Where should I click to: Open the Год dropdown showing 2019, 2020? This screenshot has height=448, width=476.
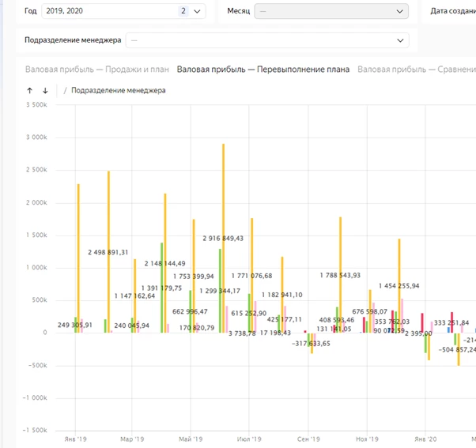click(123, 11)
